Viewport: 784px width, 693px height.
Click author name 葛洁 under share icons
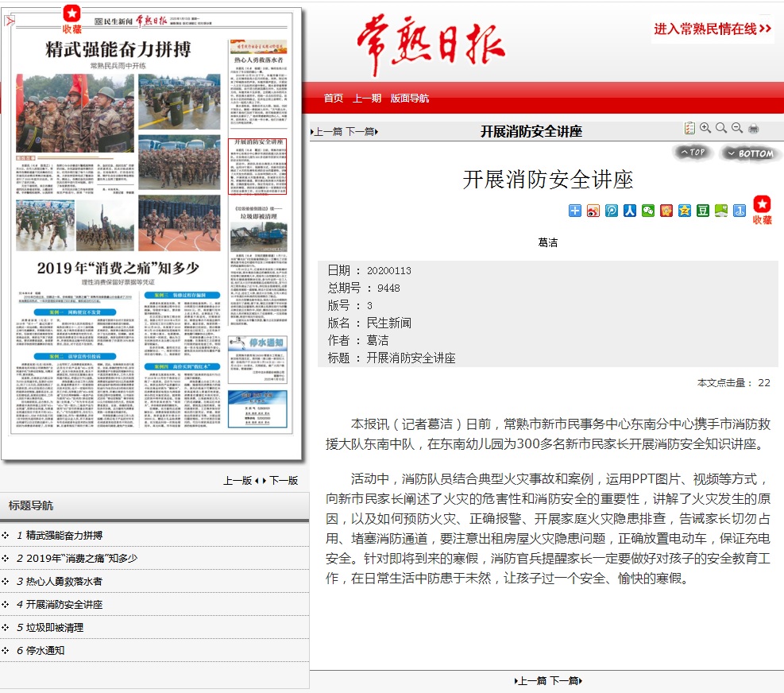[x=547, y=242]
